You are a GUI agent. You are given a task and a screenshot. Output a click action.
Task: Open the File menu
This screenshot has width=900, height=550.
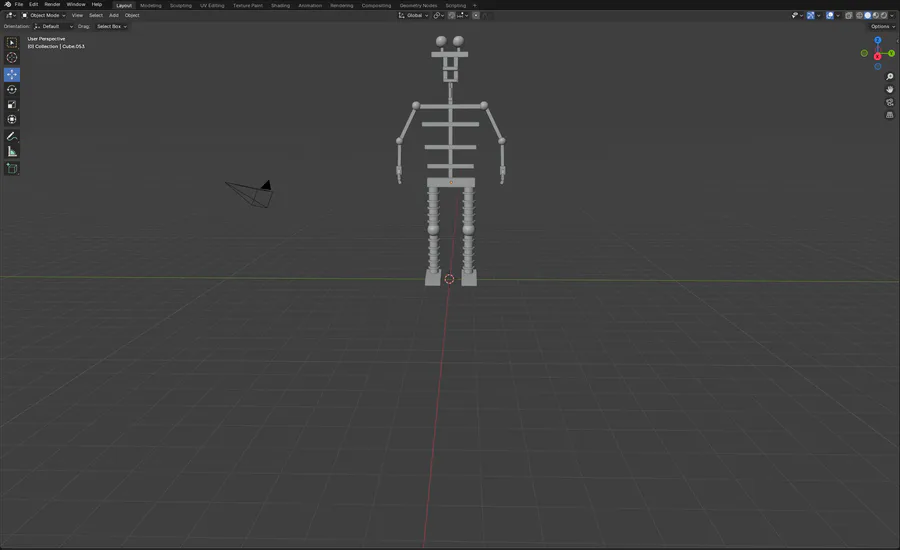tap(19, 5)
